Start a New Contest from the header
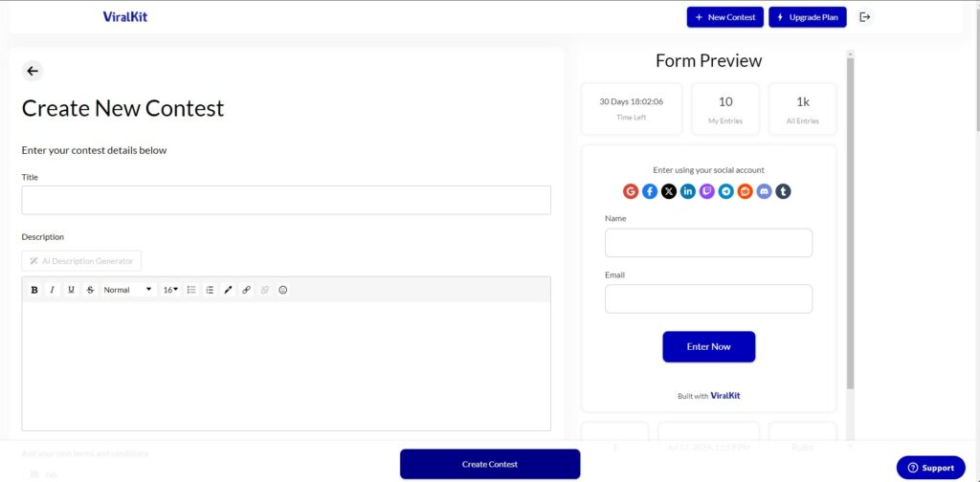Screen dimensions: 980x482 [725, 17]
